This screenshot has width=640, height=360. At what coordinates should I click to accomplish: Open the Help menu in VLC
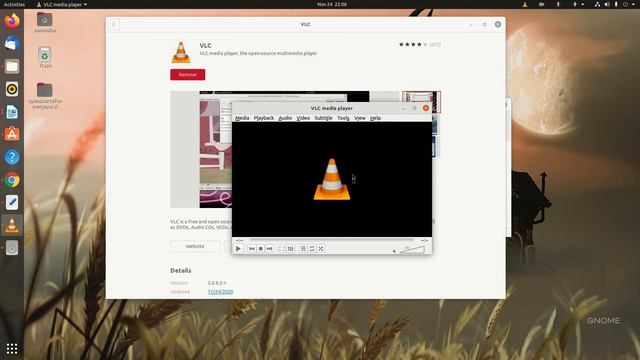pyautogui.click(x=376, y=118)
